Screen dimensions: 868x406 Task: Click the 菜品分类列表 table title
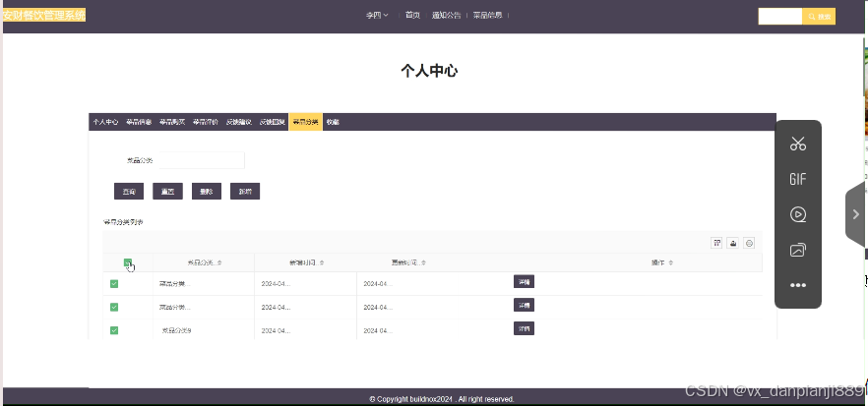point(123,222)
